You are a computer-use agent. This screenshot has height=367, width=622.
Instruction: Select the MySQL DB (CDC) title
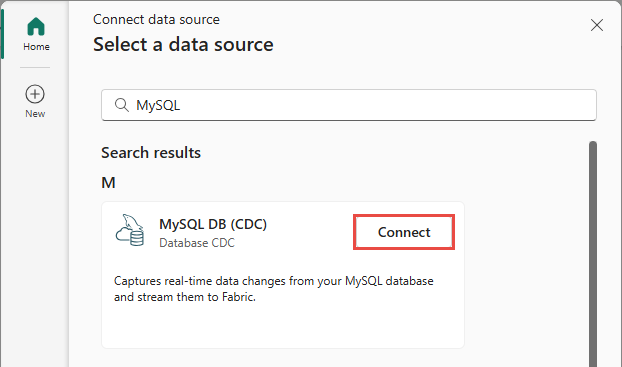coord(213,224)
